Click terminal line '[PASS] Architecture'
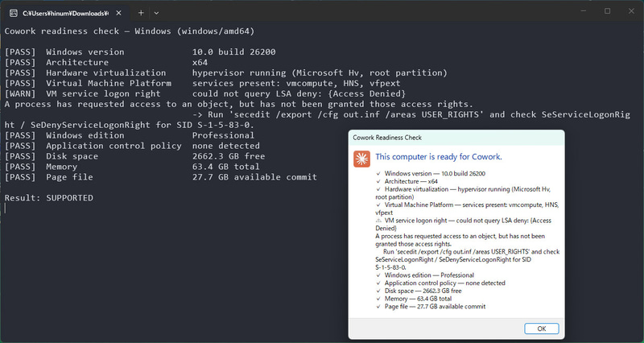The height and width of the screenshot is (343, 644). [106, 63]
